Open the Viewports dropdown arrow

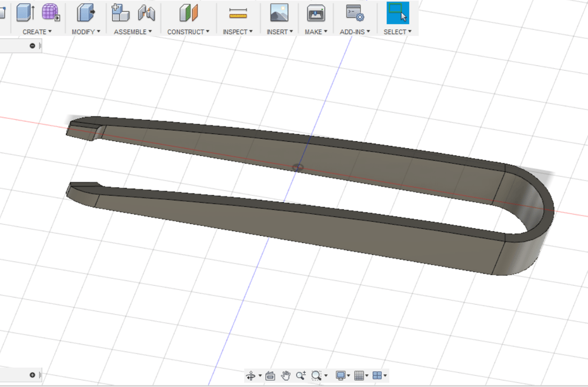click(x=385, y=375)
